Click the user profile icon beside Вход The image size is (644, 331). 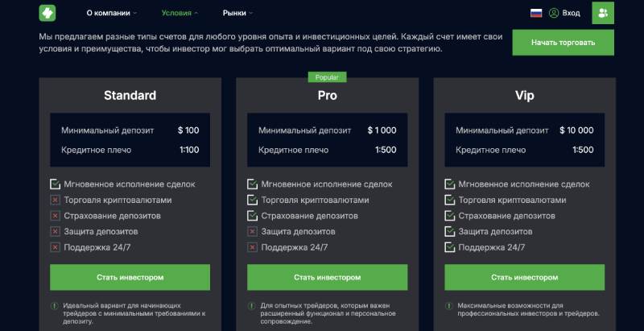(x=554, y=13)
